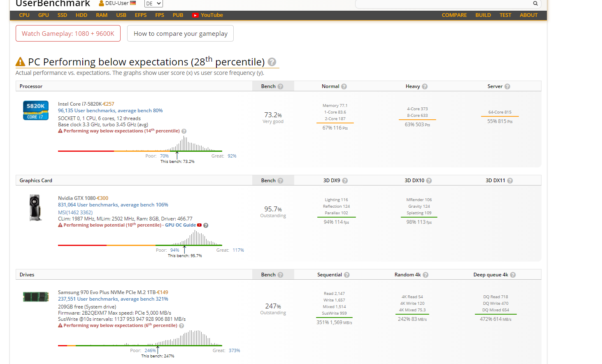
Task: Go to the TEST page
Action: [x=505, y=15]
